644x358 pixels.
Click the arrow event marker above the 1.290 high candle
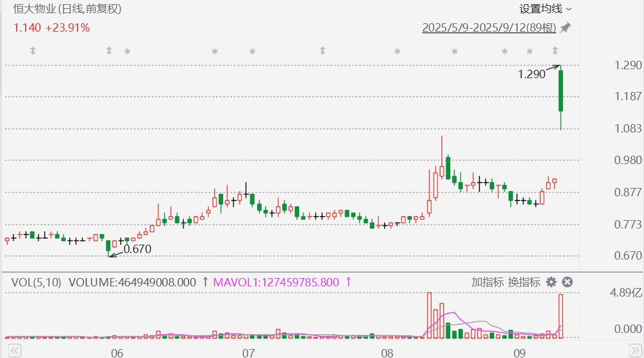(555, 51)
